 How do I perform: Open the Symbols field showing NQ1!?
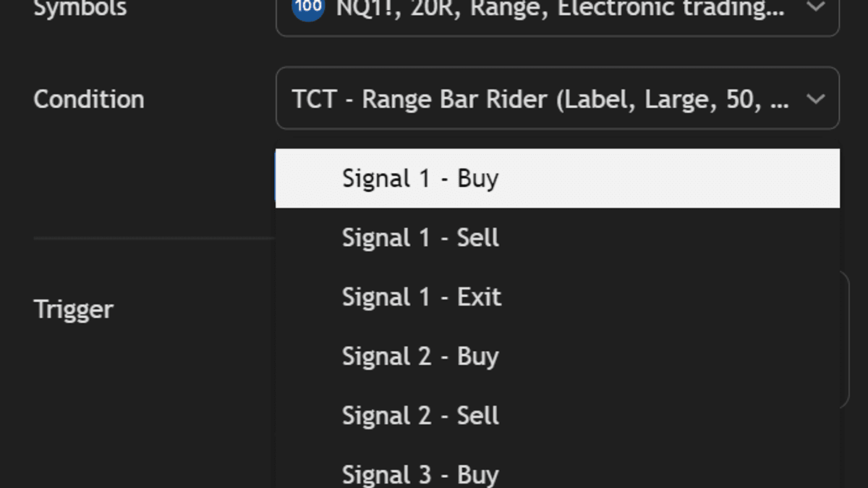[506, 10]
